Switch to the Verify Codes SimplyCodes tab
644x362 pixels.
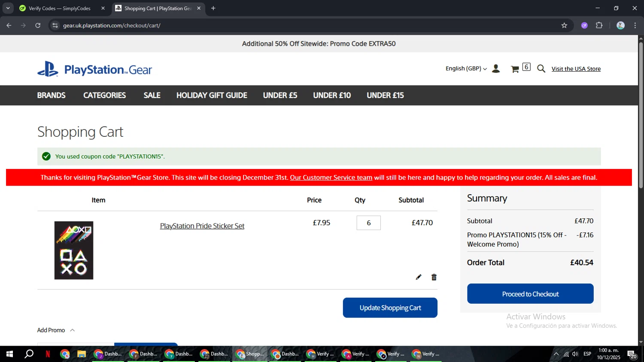[x=60, y=8]
